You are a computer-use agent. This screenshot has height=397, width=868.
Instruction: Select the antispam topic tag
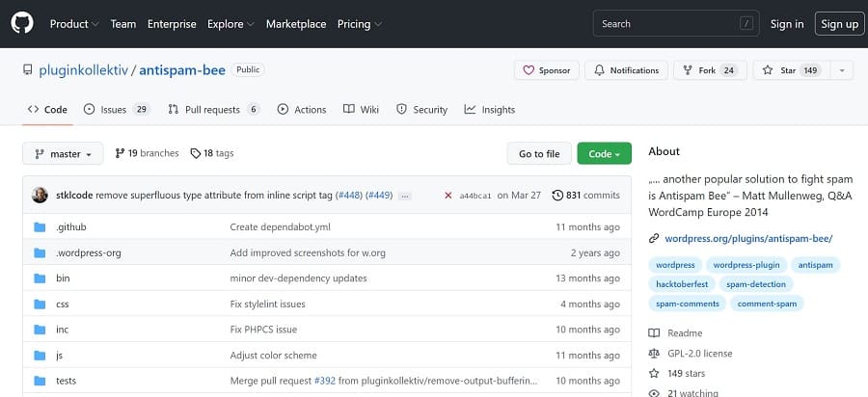tap(815, 265)
